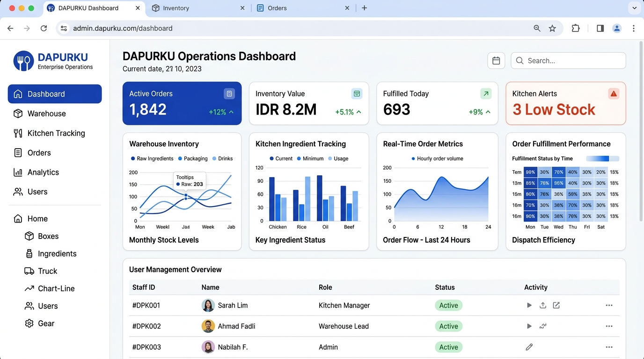Viewport: 644px width, 359px height.
Task: Click the upload icon in Sarah Lim's row
Action: (543, 305)
